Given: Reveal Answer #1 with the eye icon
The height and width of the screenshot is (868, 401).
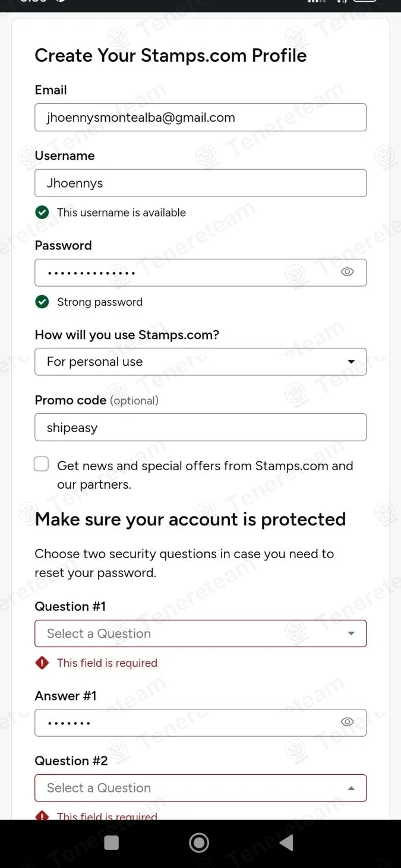Looking at the screenshot, I should (x=348, y=722).
